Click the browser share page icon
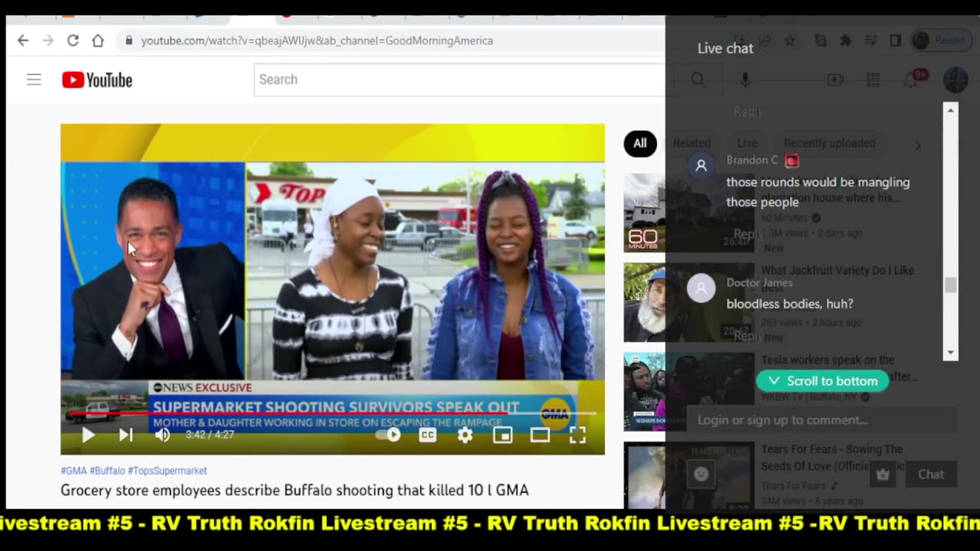980x551 pixels. point(765,41)
